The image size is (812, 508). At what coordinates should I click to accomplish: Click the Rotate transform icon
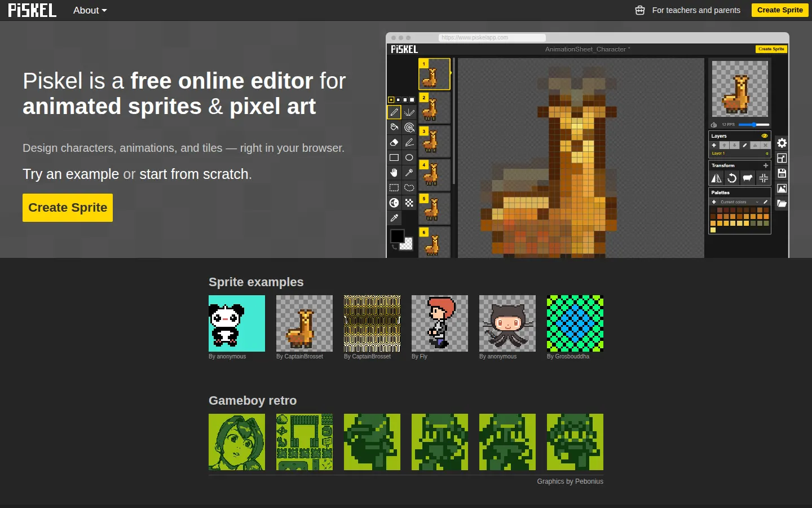click(x=732, y=178)
